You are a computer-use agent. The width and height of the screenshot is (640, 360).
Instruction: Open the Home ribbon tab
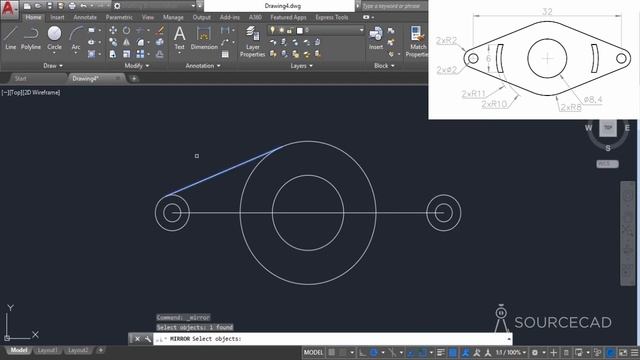pyautogui.click(x=33, y=17)
